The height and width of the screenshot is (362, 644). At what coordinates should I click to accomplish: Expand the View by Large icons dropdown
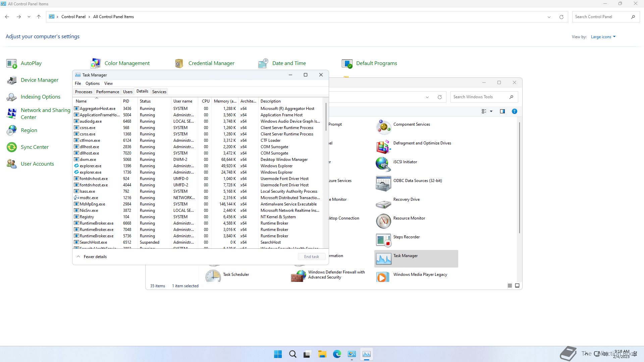pos(603,37)
